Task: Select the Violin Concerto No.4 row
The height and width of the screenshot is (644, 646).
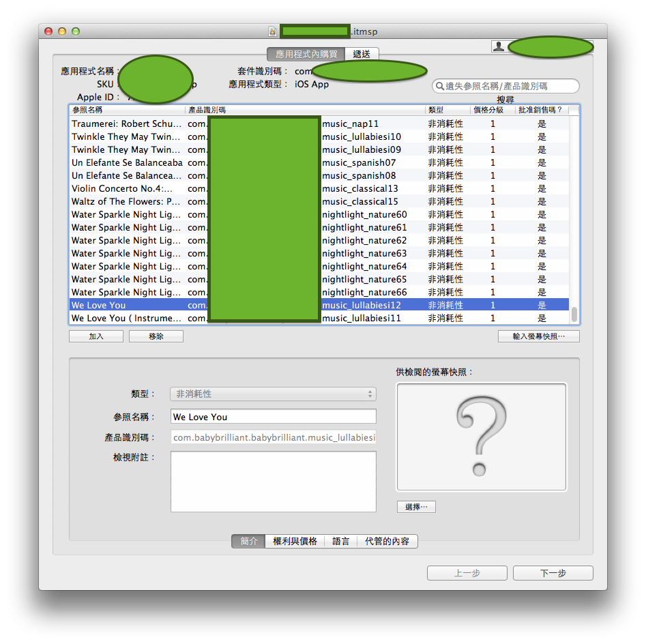Action: tap(127, 188)
